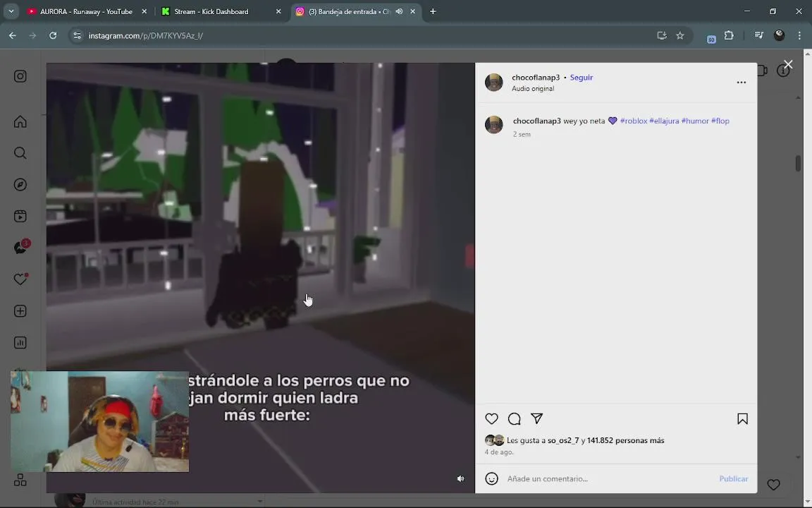Open a new browser tab
Viewport: 812px width, 508px height.
coord(433,11)
